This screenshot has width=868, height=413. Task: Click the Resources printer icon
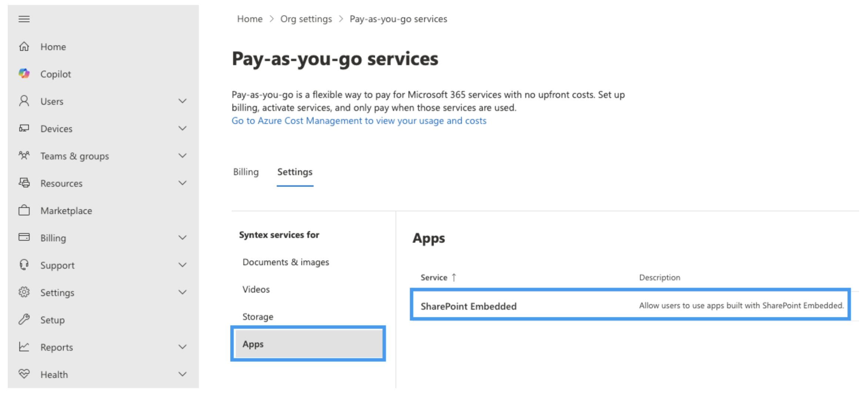click(x=24, y=183)
